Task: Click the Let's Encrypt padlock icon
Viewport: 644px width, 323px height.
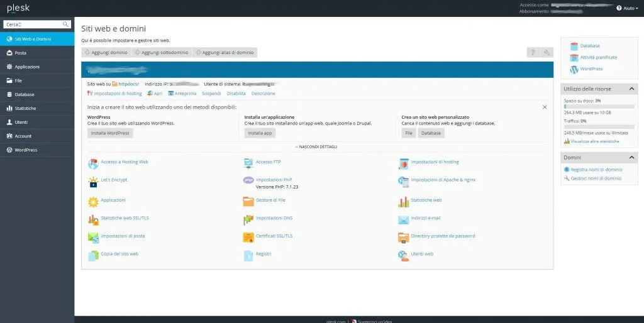Action: [93, 182]
